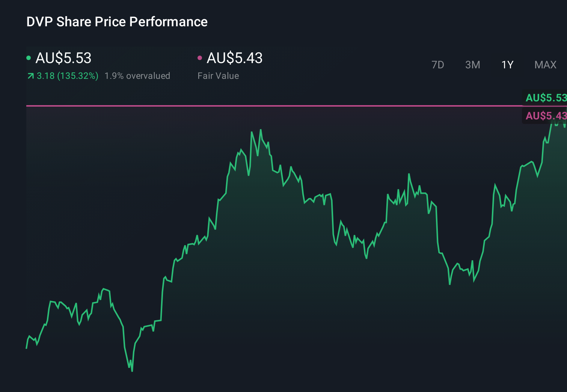Screen dimensions: 567x392
Task: Click the green AU$5.53 tag on chart edge
Action: tap(546, 98)
